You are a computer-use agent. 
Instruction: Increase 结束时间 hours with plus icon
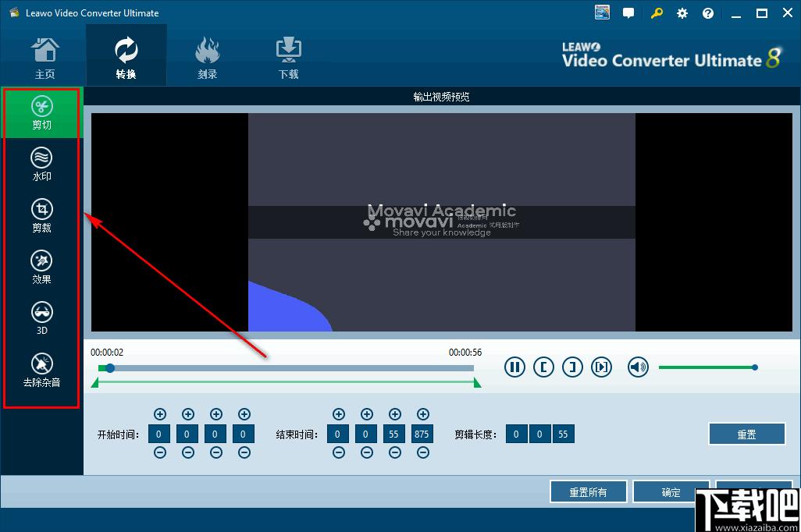(339, 414)
